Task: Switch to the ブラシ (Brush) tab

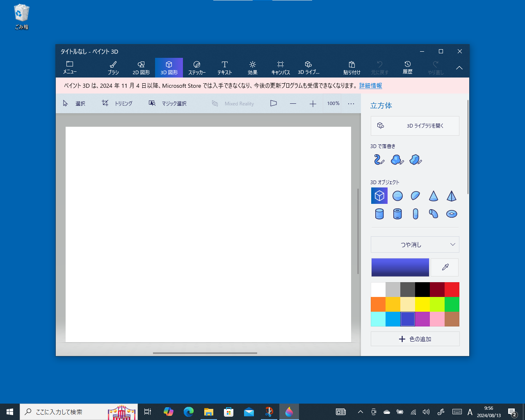Action: pyautogui.click(x=113, y=67)
